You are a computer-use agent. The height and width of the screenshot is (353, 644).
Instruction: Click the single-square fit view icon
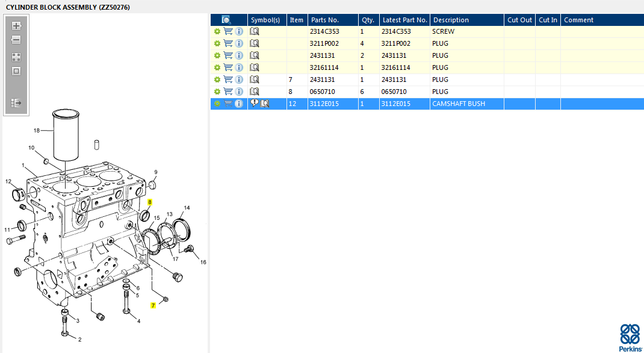(x=16, y=71)
